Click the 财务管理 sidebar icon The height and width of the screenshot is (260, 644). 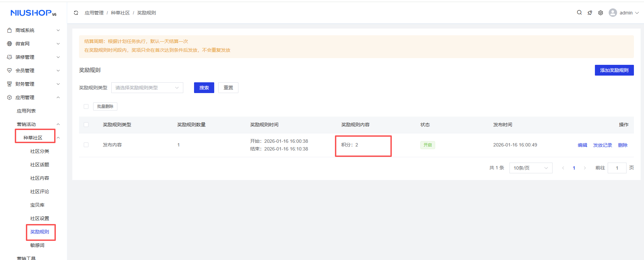pyautogui.click(x=9, y=84)
